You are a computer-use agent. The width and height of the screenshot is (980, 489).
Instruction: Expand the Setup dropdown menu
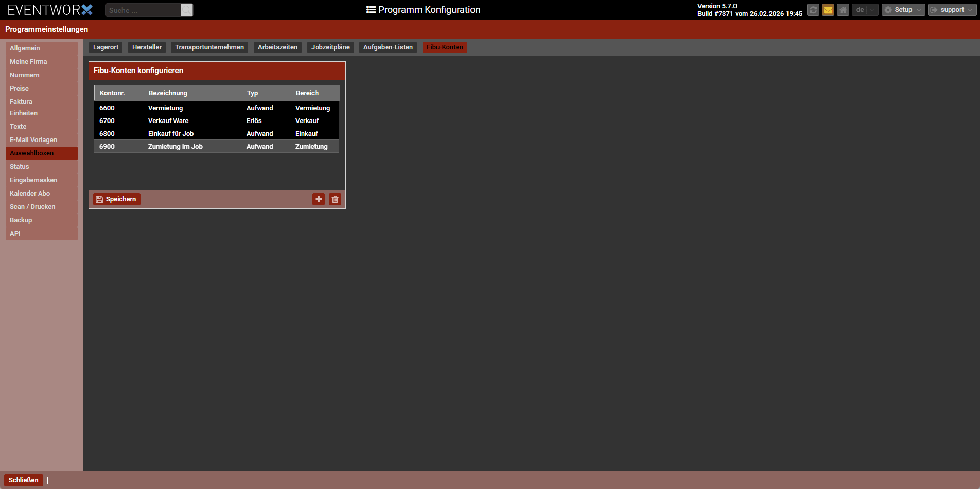pyautogui.click(x=903, y=10)
